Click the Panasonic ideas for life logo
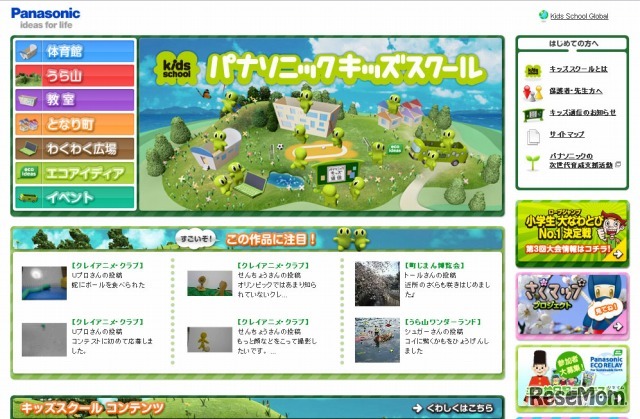 click(x=45, y=18)
